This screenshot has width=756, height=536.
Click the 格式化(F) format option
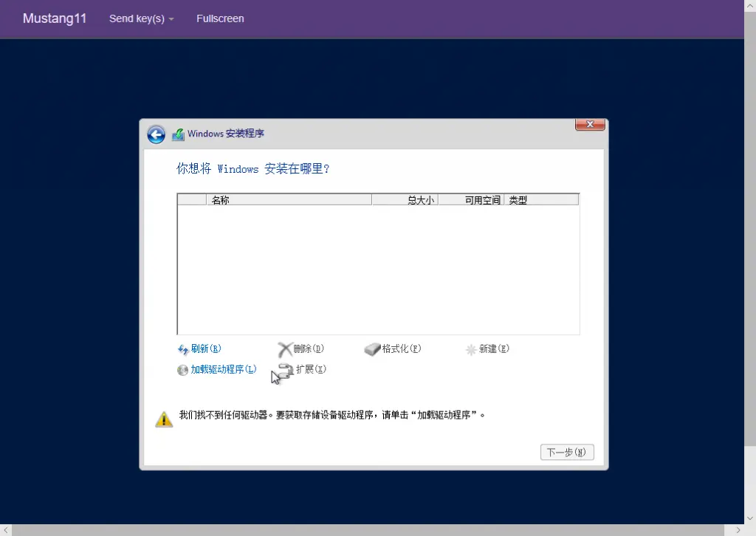click(402, 348)
